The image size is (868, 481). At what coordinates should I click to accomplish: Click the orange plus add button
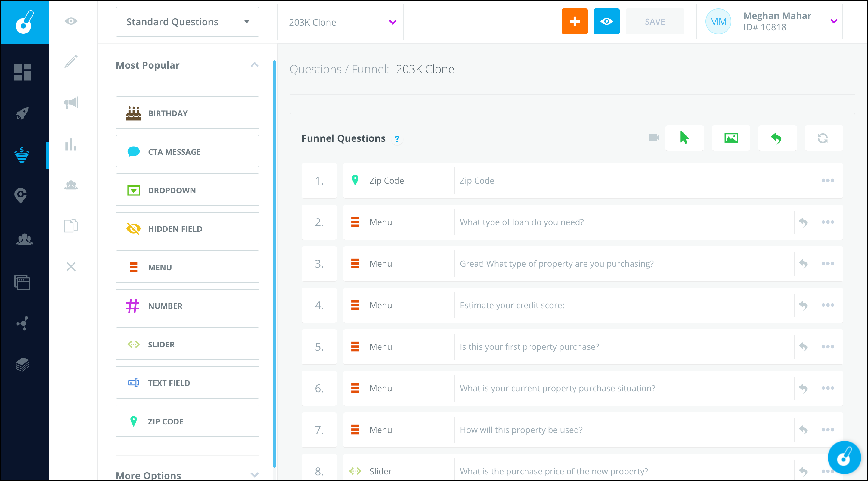click(575, 22)
